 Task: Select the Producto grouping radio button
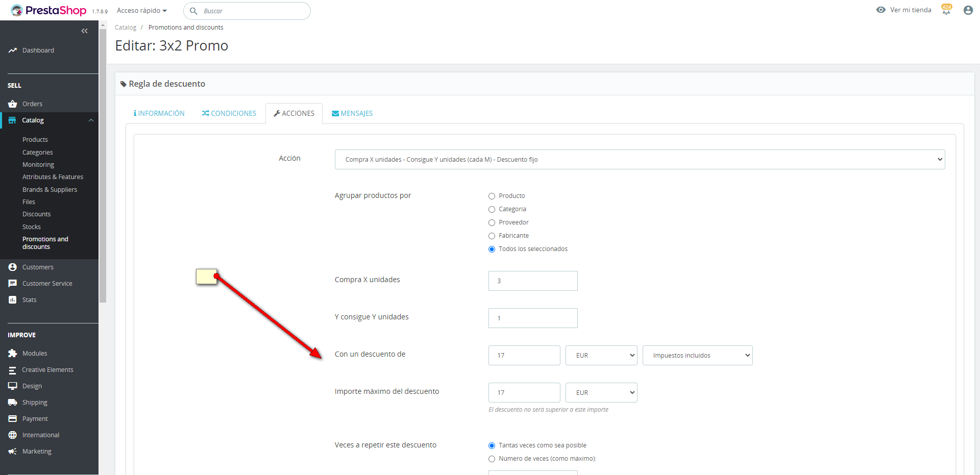[492, 196]
